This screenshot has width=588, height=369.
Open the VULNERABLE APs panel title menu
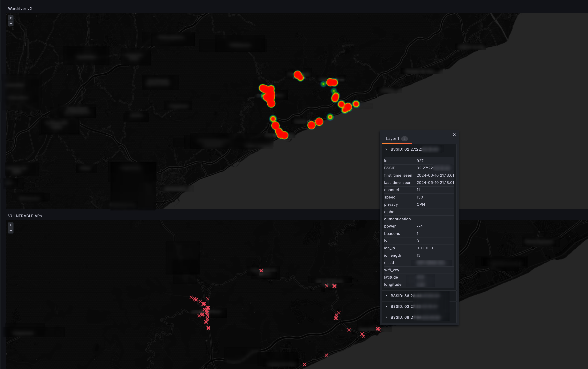tap(25, 216)
